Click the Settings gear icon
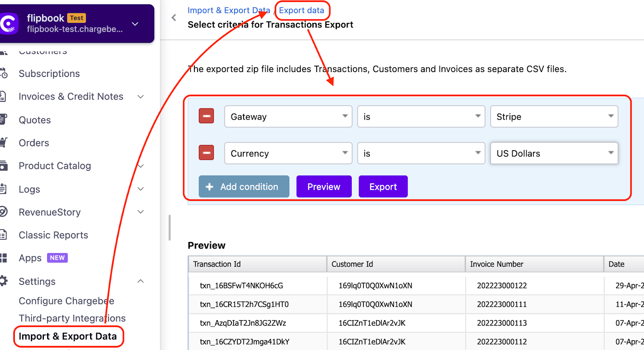This screenshot has height=350, width=644. [x=4, y=281]
